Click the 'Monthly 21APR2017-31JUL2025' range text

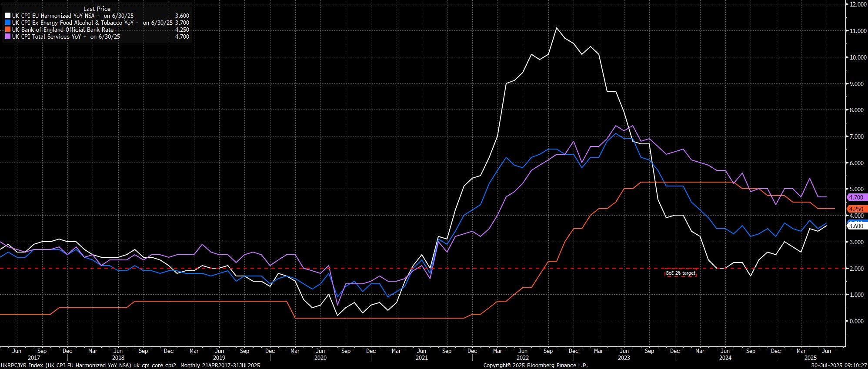(x=220, y=366)
